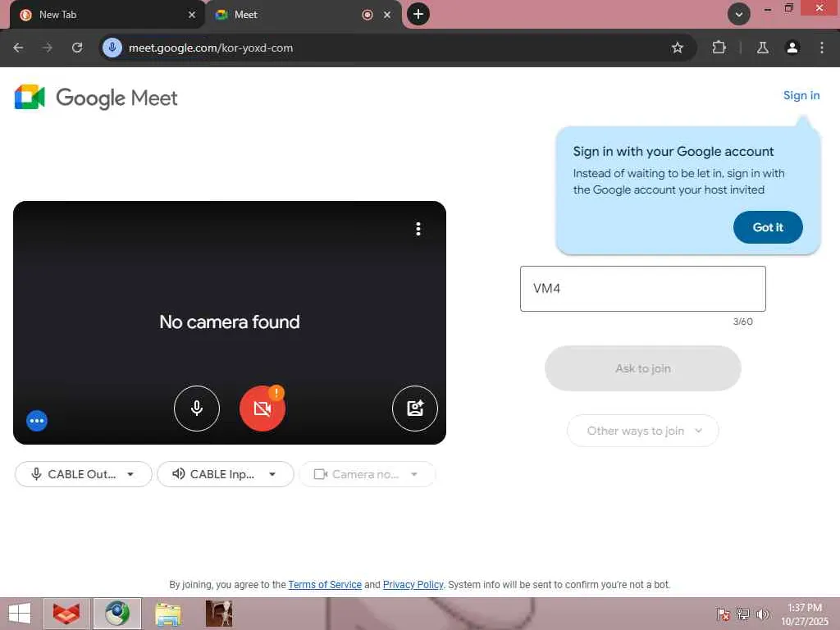Open the Windows Start menu
This screenshot has width=840, height=630.
point(20,614)
